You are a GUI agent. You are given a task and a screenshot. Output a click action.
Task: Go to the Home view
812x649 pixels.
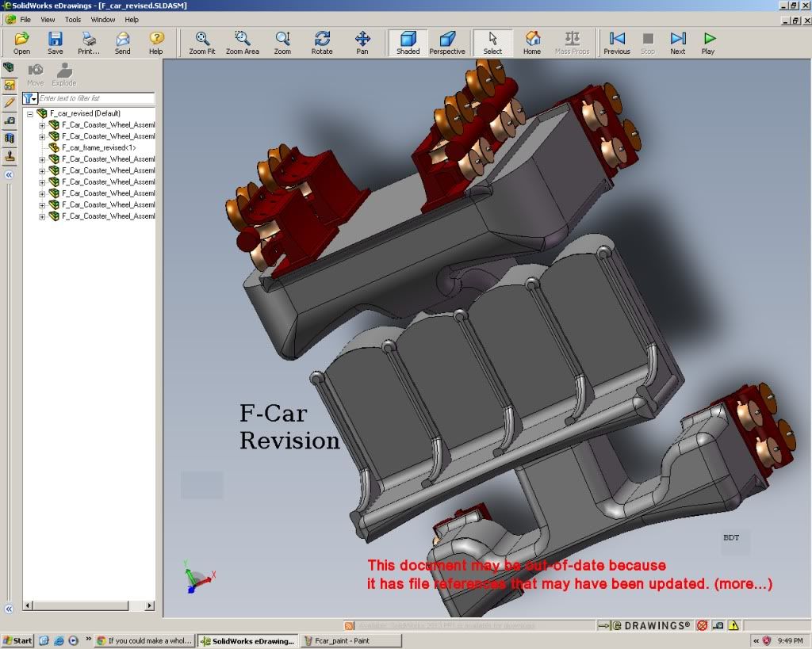[532, 43]
